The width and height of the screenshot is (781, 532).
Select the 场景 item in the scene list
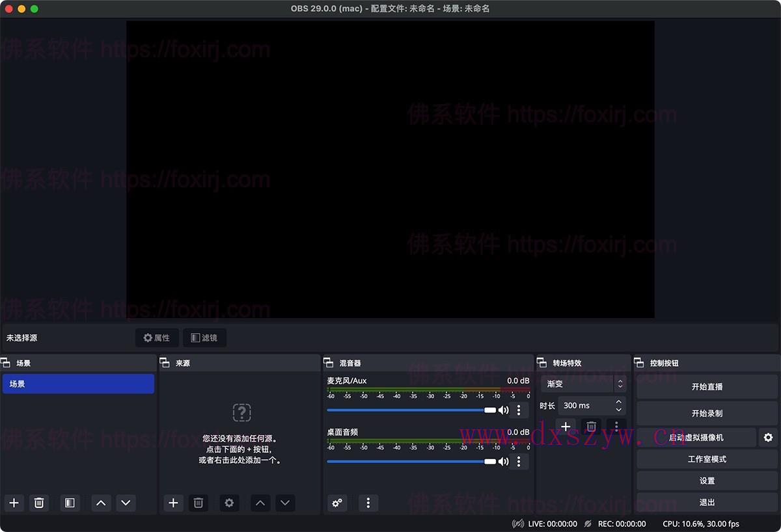[78, 384]
